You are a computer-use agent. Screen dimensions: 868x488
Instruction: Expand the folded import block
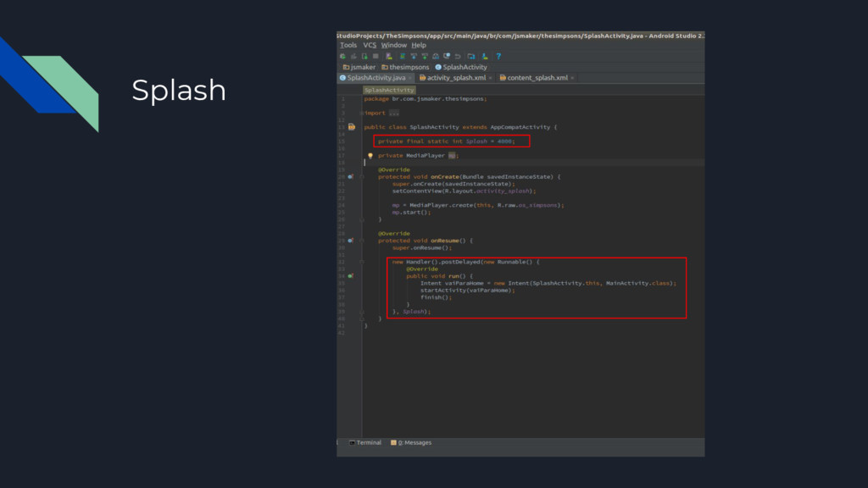pyautogui.click(x=361, y=113)
